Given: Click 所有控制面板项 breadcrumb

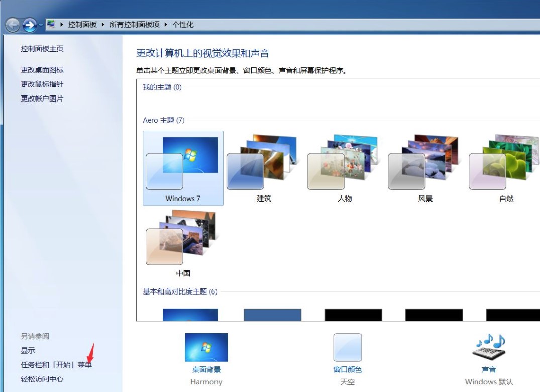Looking at the screenshot, I should point(134,25).
